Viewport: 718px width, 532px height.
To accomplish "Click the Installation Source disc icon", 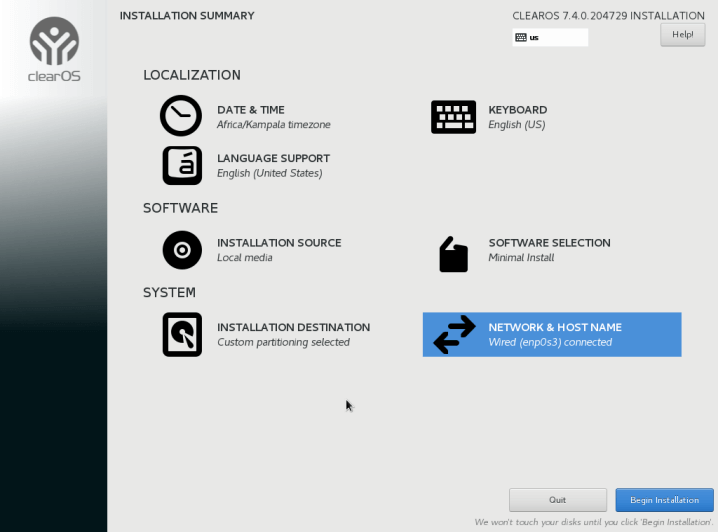I will (x=182, y=250).
